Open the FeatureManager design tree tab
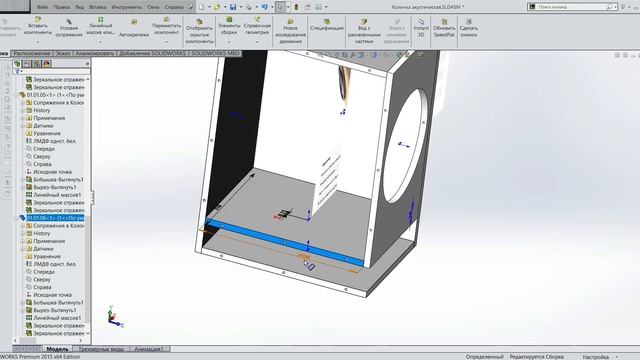The image size is (640, 360). pyautogui.click(x=17, y=64)
